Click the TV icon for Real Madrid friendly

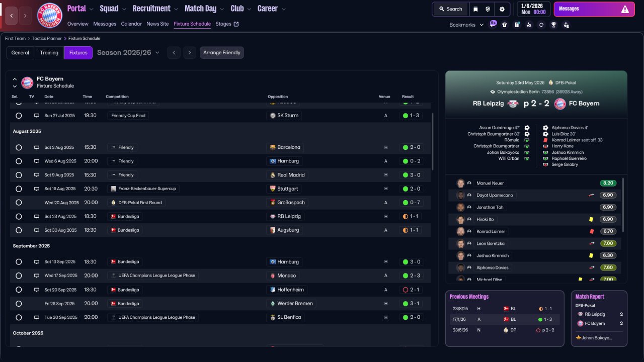tap(36, 175)
